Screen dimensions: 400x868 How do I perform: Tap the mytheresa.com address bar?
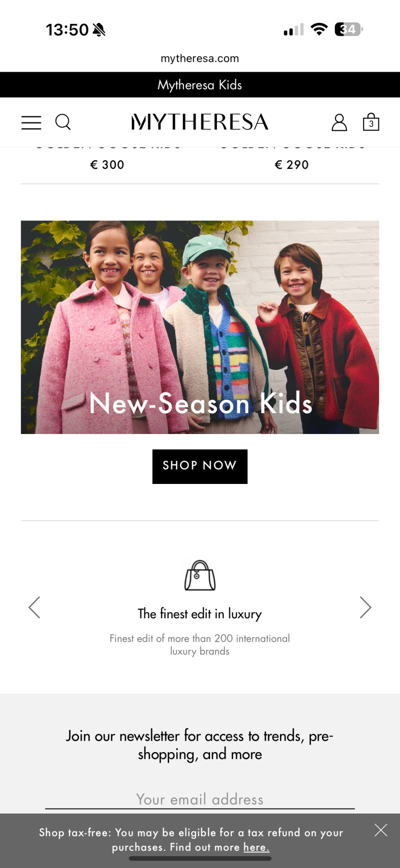coord(200,58)
